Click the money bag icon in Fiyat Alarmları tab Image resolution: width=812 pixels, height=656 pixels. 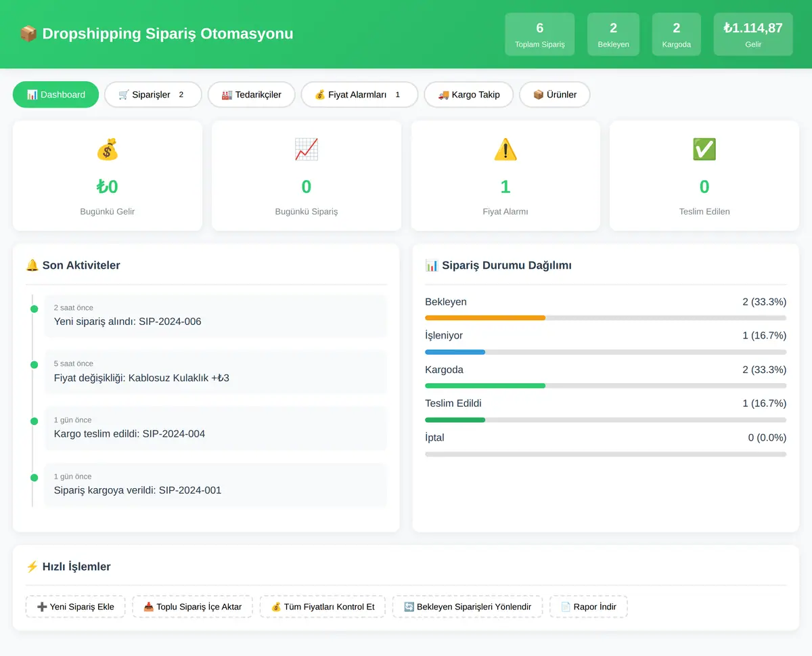(x=320, y=95)
